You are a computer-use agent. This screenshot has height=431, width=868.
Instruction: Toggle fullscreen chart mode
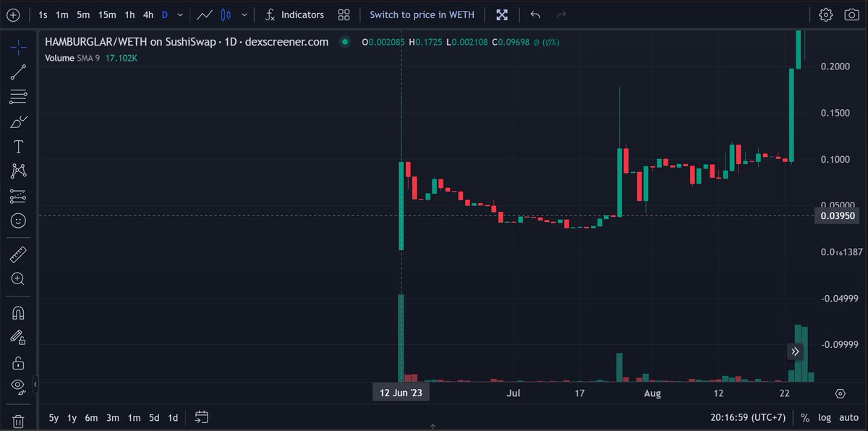[502, 14]
